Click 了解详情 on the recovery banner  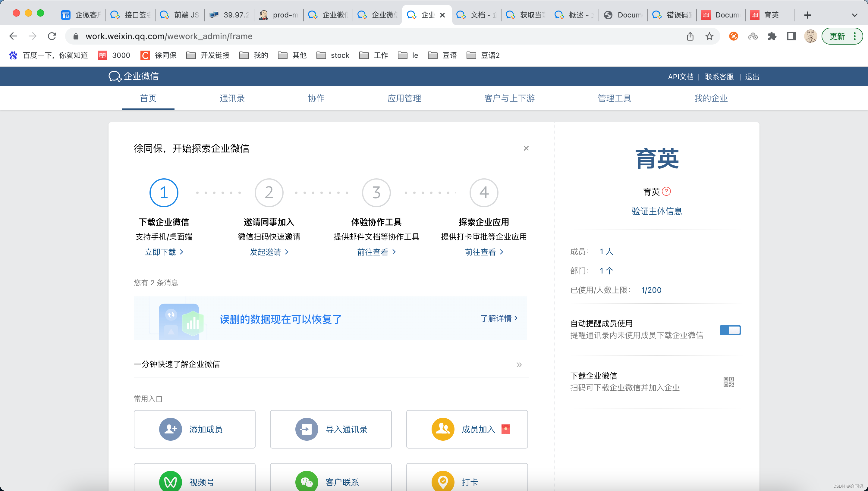click(499, 318)
